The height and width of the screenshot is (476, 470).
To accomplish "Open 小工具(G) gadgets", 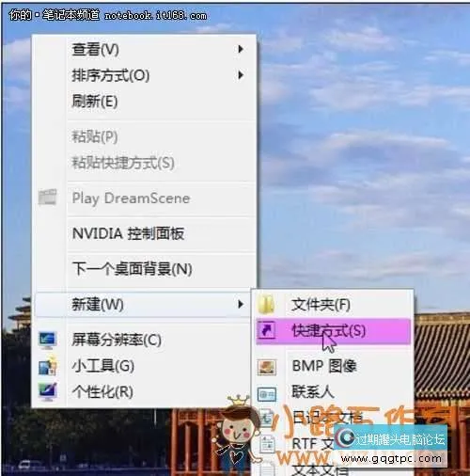I will click(x=144, y=366).
